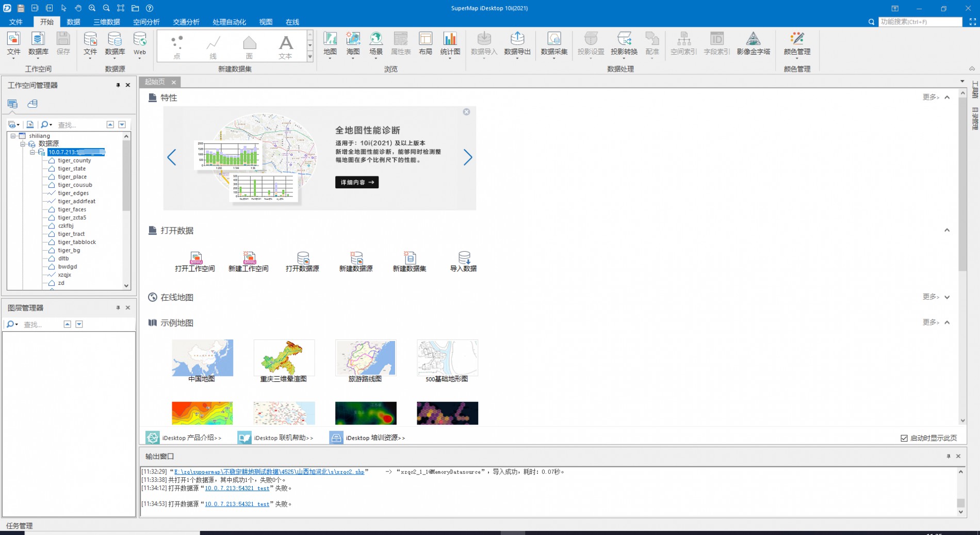Go to next feature banner slide

click(468, 157)
